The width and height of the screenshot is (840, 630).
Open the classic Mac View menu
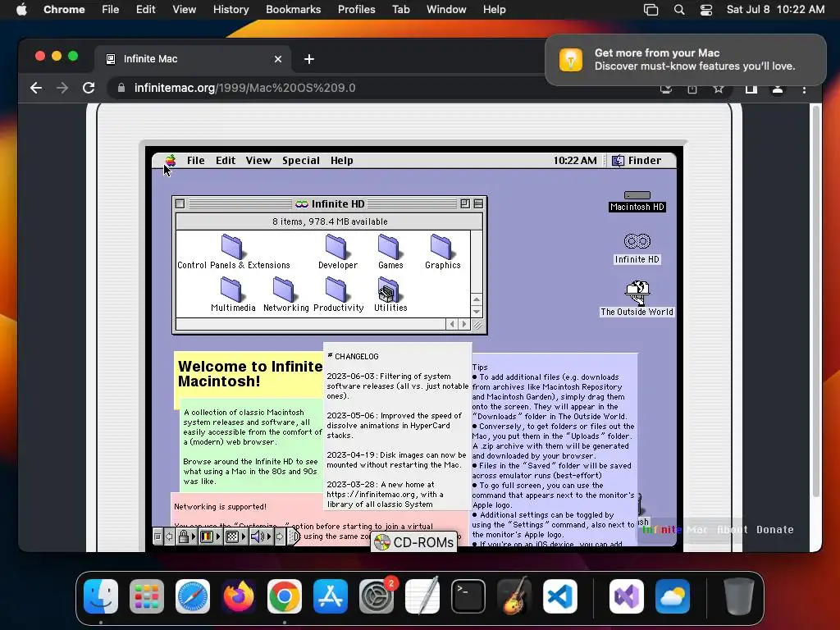point(258,160)
